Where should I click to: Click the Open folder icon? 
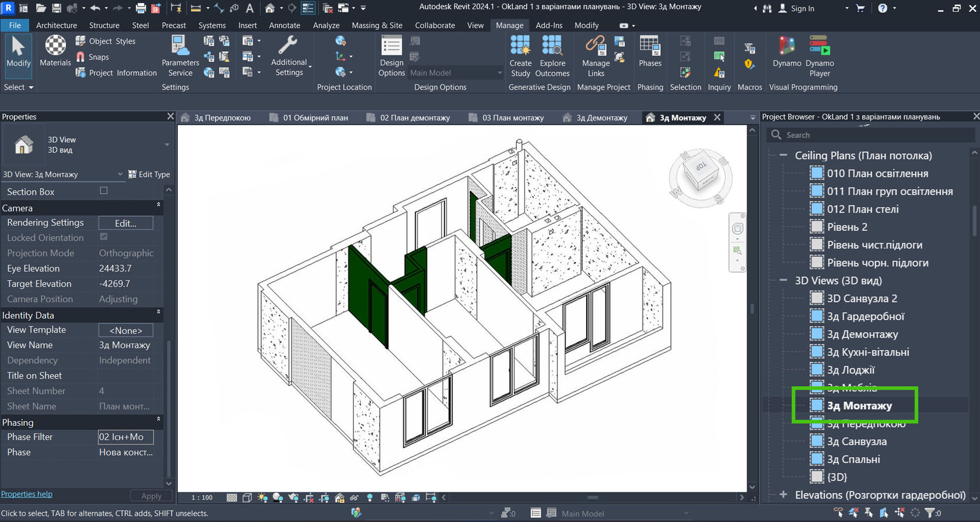click(41, 8)
